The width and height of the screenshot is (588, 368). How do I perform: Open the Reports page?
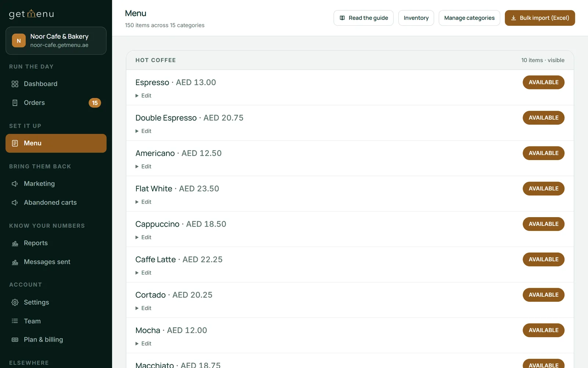pyautogui.click(x=56, y=243)
